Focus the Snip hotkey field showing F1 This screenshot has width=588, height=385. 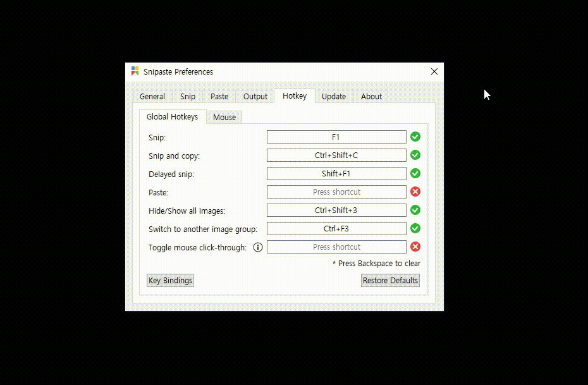[x=336, y=137]
